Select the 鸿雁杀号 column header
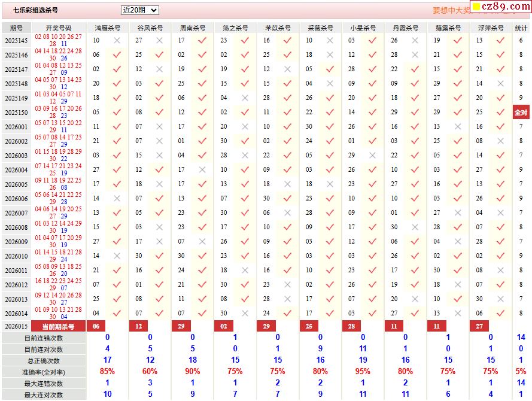532x401 pixels. click(x=107, y=28)
